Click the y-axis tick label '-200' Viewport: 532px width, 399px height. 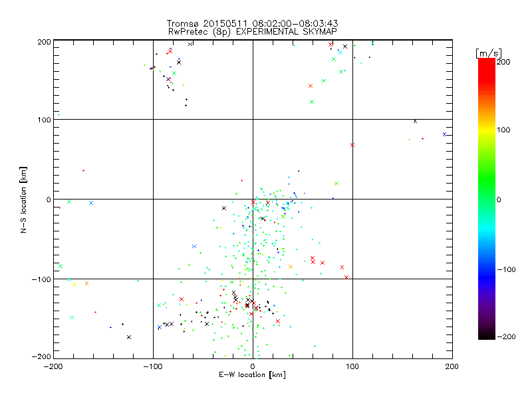coord(41,356)
